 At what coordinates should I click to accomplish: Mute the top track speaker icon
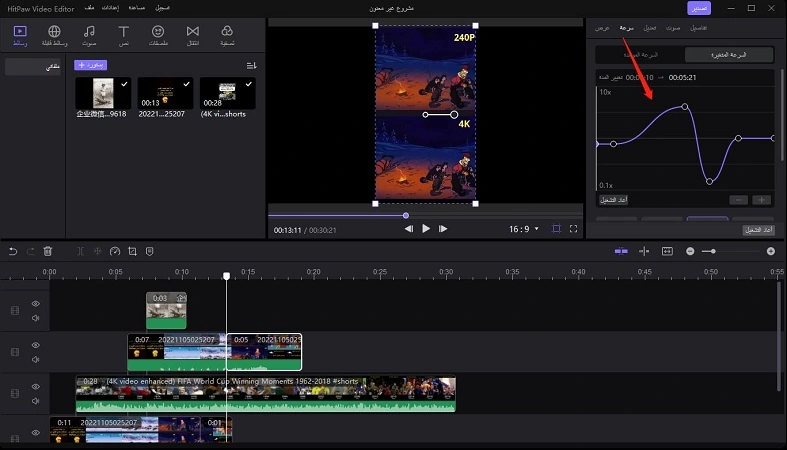point(36,318)
